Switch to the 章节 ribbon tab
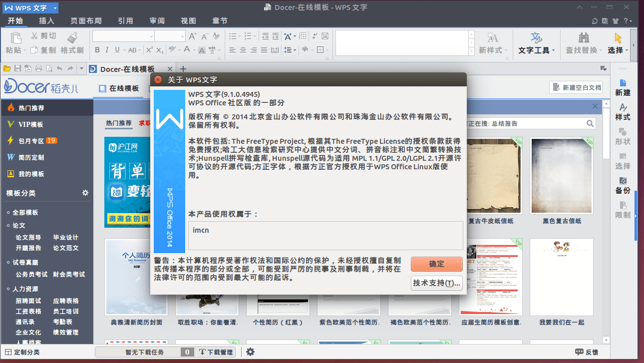The image size is (644, 363). pos(220,21)
